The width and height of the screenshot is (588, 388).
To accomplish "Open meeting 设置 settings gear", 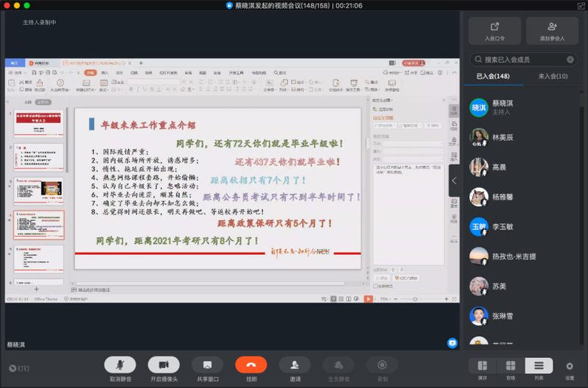I will pos(570,366).
